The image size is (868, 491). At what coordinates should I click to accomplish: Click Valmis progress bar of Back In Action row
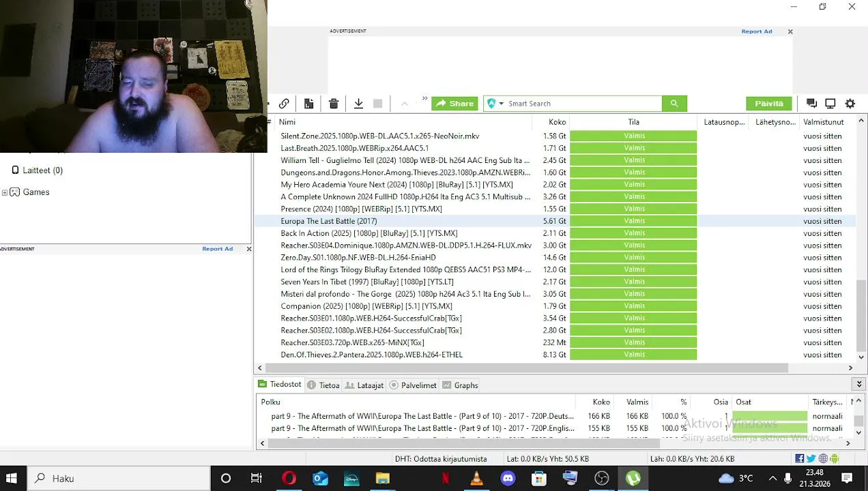pos(633,233)
